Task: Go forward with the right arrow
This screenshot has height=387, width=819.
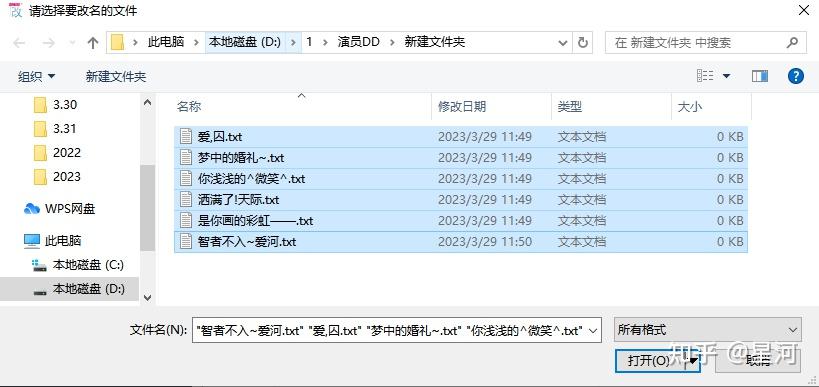Action: pyautogui.click(x=49, y=43)
